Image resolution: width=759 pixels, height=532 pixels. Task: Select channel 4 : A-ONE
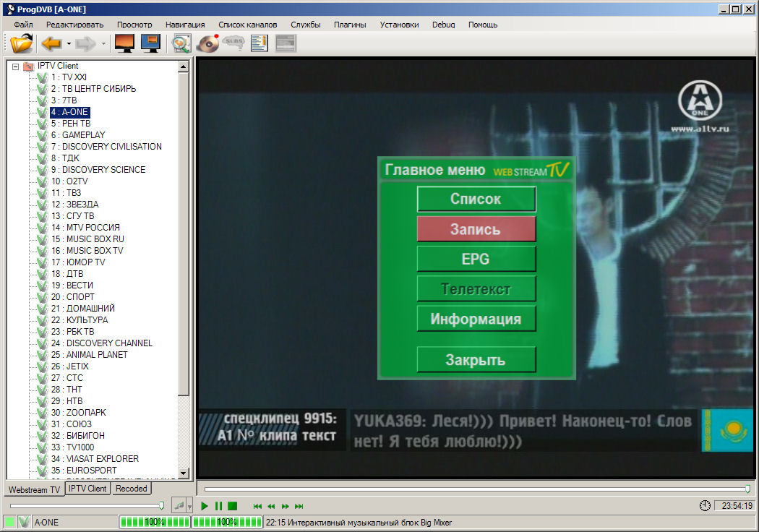tap(69, 112)
